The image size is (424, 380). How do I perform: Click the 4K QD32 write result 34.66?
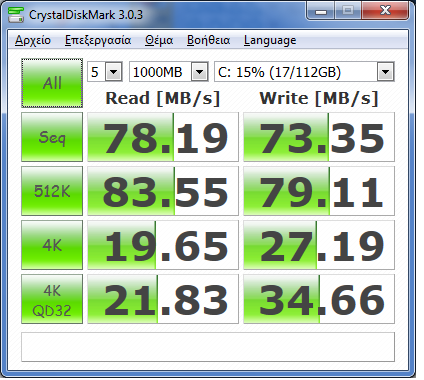(x=319, y=299)
